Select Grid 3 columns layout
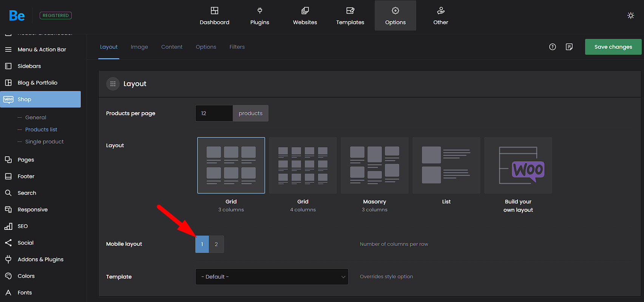The image size is (644, 302). click(231, 165)
